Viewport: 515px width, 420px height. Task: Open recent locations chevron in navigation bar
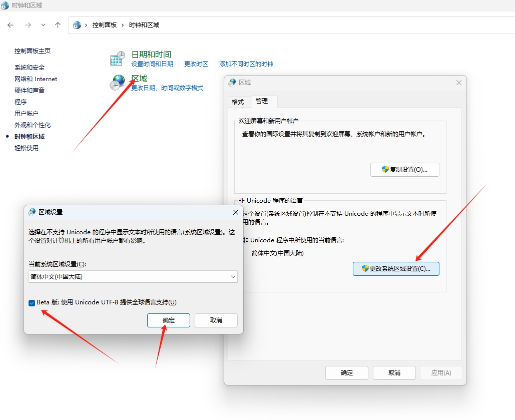click(43, 25)
